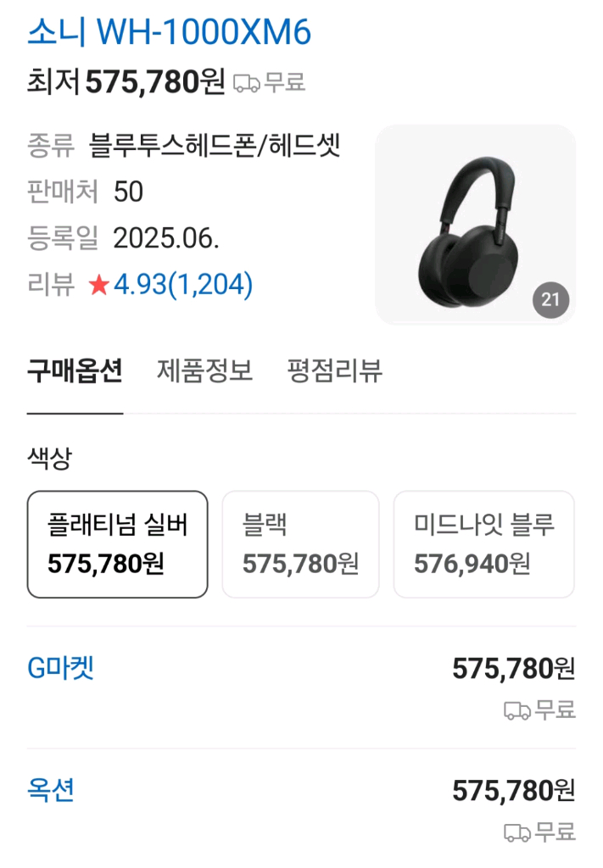The width and height of the screenshot is (603, 868).
Task: Tap the red star rating icon
Action: pos(99,285)
